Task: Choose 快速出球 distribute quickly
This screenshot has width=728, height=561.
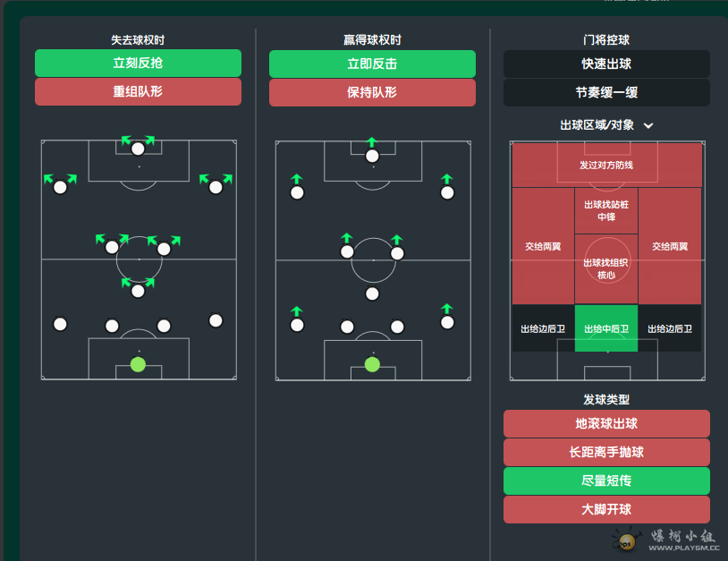Action: (x=606, y=64)
